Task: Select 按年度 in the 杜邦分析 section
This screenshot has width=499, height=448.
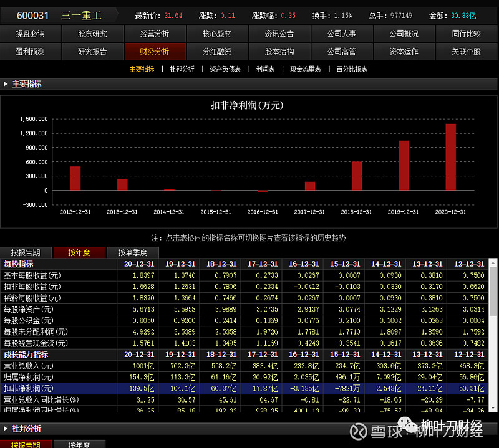Action: (79, 444)
